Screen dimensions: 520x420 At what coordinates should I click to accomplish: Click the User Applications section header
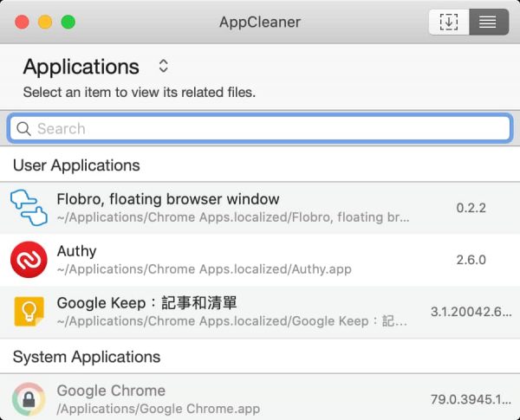(76, 165)
